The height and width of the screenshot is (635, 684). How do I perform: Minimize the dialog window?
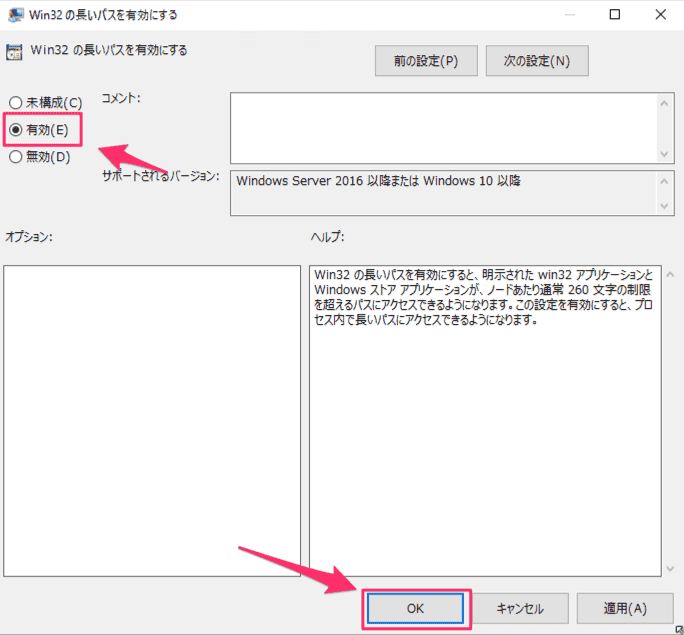[569, 14]
